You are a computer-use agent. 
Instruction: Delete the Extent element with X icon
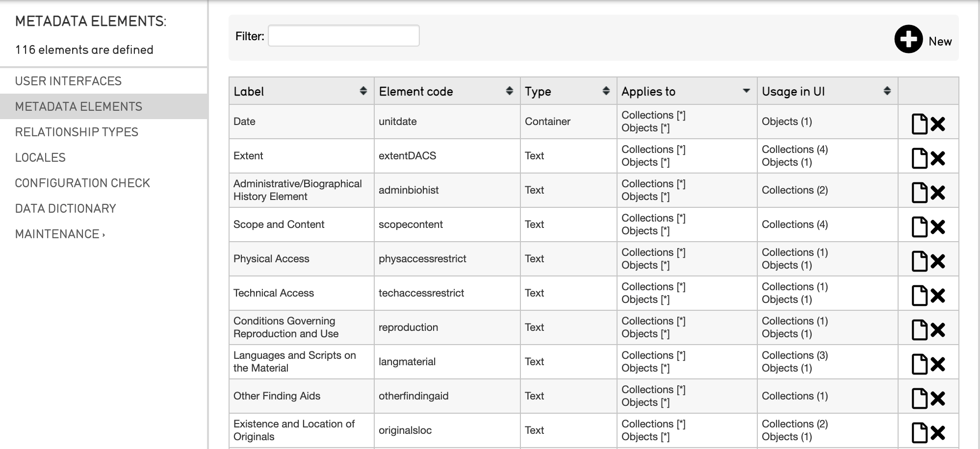click(x=938, y=158)
